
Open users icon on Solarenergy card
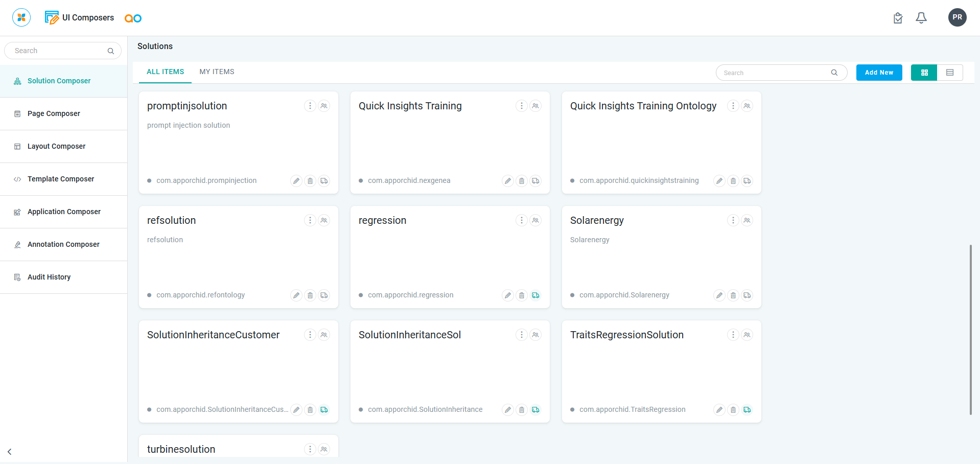tap(747, 220)
